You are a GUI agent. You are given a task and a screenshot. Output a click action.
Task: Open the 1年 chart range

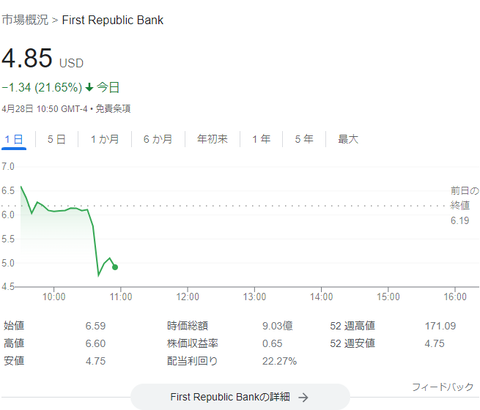click(261, 139)
